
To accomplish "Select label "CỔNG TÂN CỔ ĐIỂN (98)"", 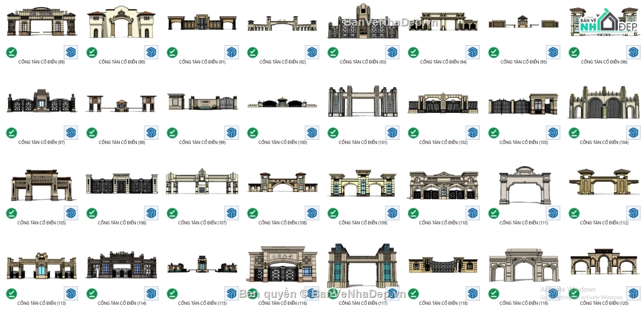I will (x=122, y=143).
